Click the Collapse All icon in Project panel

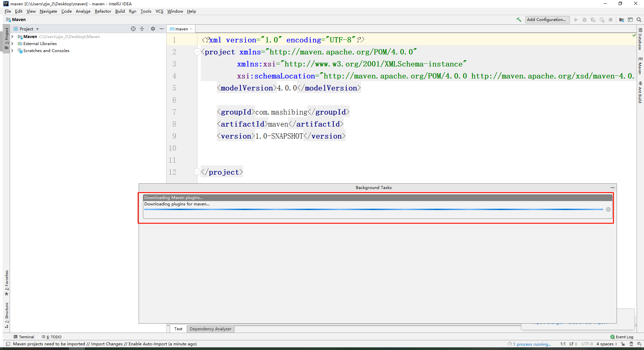coord(142,29)
